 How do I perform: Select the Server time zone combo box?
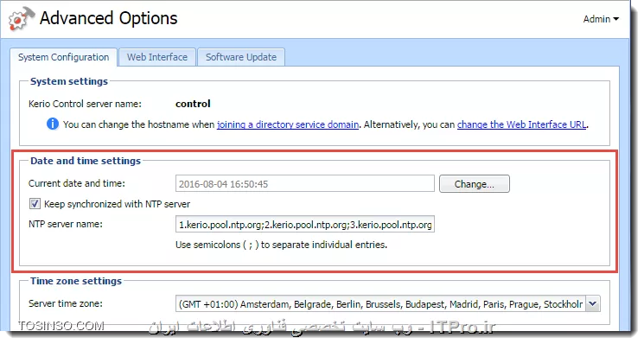tap(388, 304)
